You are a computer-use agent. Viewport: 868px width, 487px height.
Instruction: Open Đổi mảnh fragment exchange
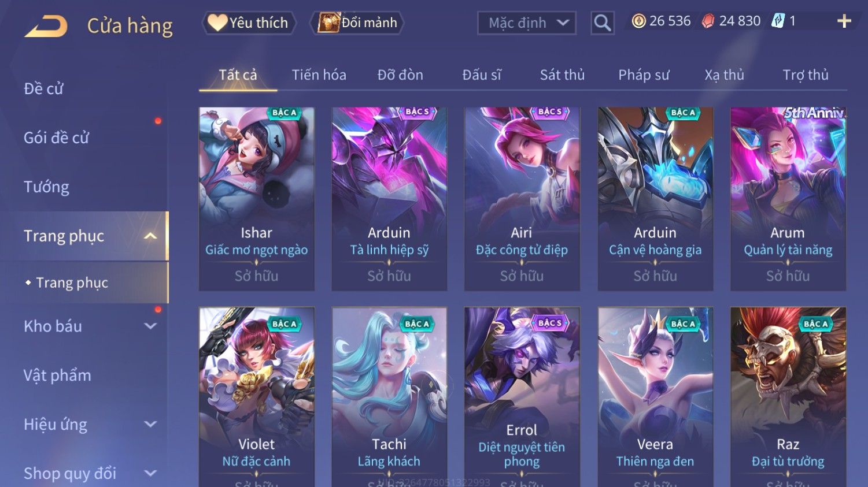point(357,23)
